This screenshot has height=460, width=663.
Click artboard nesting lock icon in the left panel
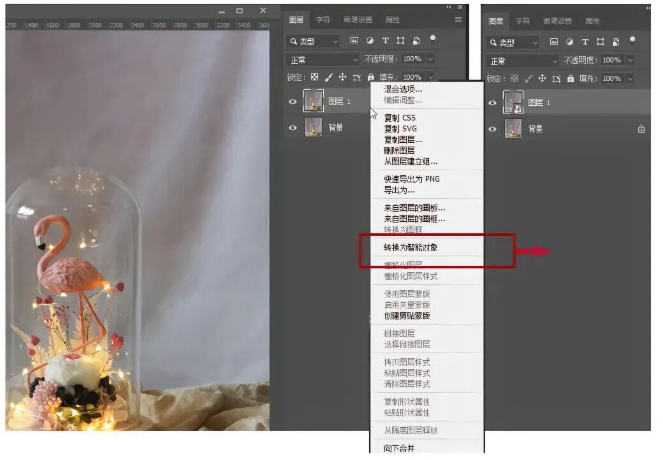pyautogui.click(x=357, y=77)
